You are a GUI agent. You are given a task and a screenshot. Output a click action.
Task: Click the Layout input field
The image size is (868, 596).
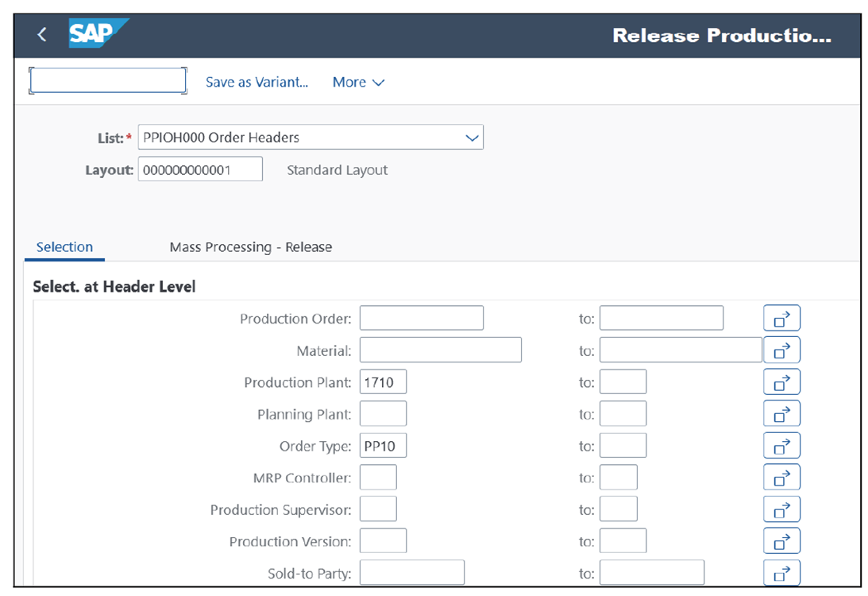pos(199,168)
